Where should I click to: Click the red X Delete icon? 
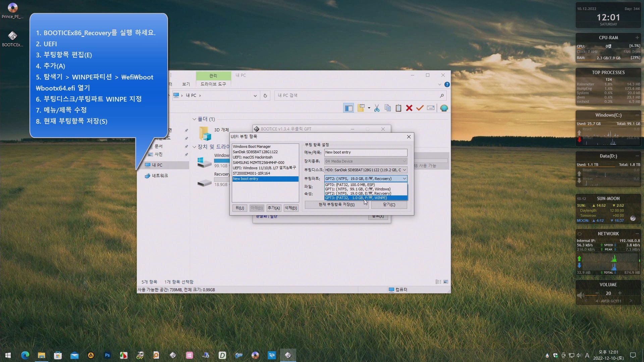coord(409,108)
